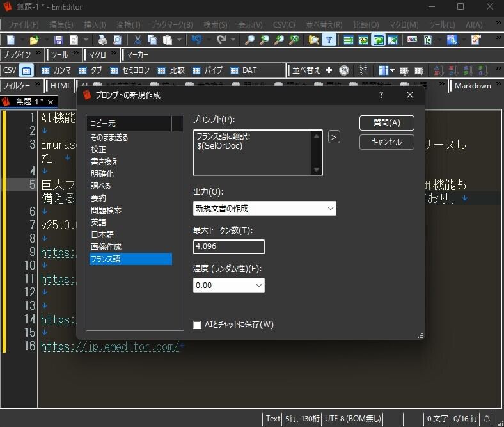This screenshot has width=504, height=427.
Task: Click the Print Preview icon
Action: 117,40
